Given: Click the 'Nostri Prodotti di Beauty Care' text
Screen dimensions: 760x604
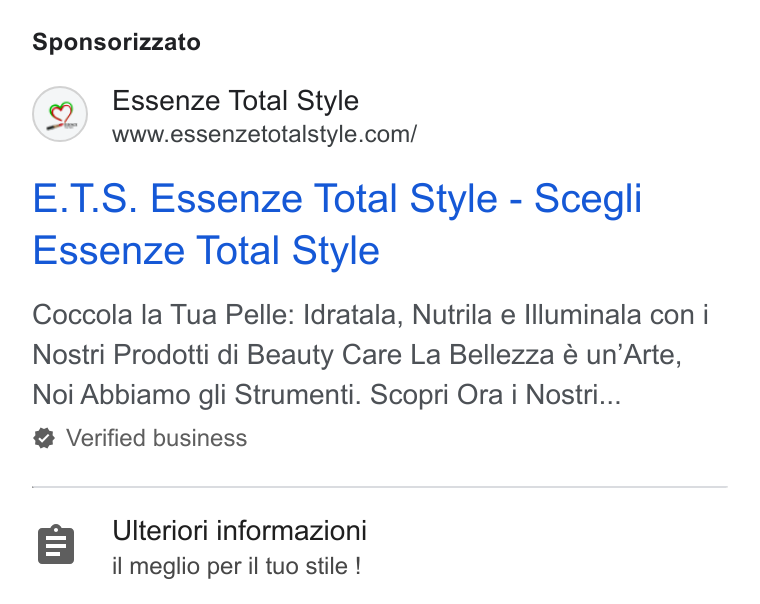Looking at the screenshot, I should point(217,354).
